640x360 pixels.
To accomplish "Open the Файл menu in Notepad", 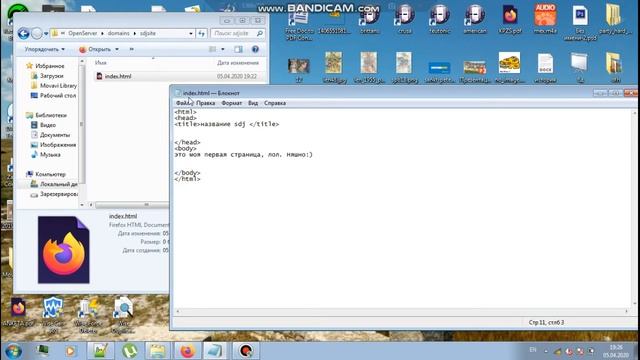I will pos(184,103).
